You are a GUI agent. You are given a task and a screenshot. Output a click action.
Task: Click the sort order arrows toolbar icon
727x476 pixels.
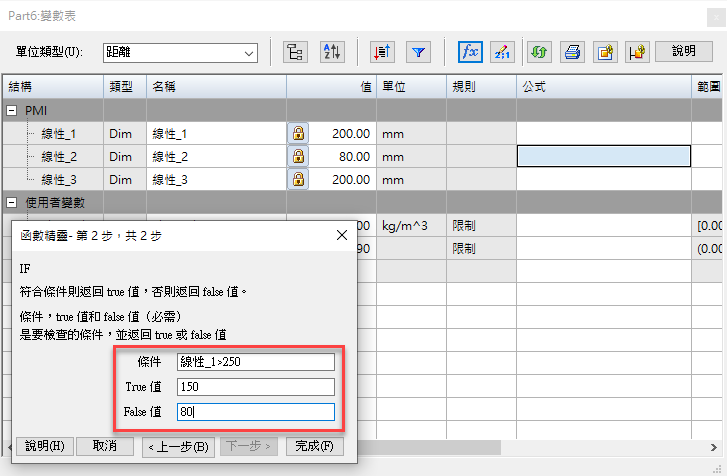(382, 52)
